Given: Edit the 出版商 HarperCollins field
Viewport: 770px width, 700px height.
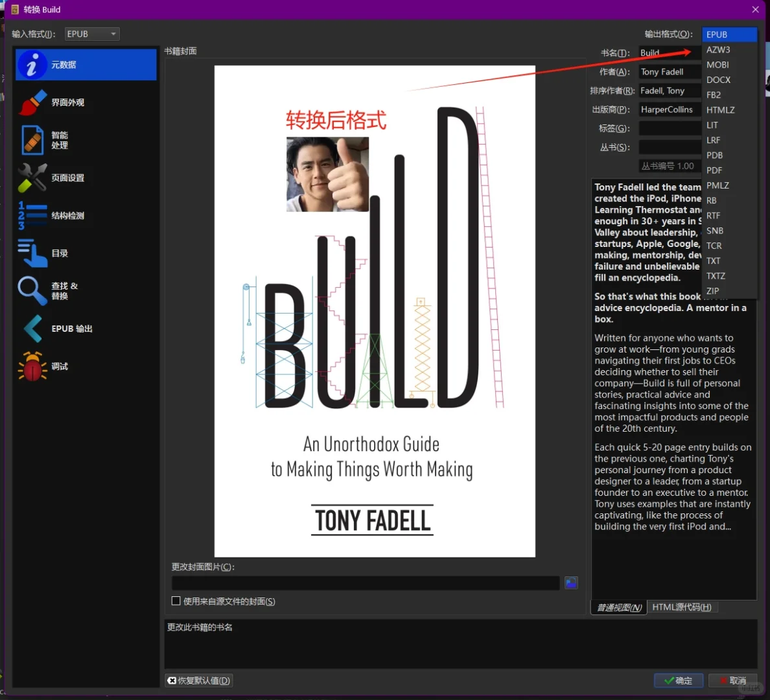Looking at the screenshot, I should tap(670, 110).
